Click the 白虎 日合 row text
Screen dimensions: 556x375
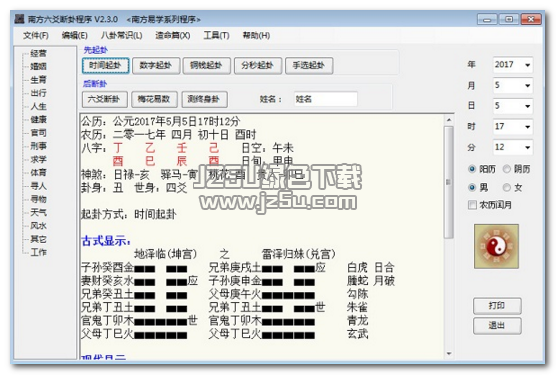[371, 267]
